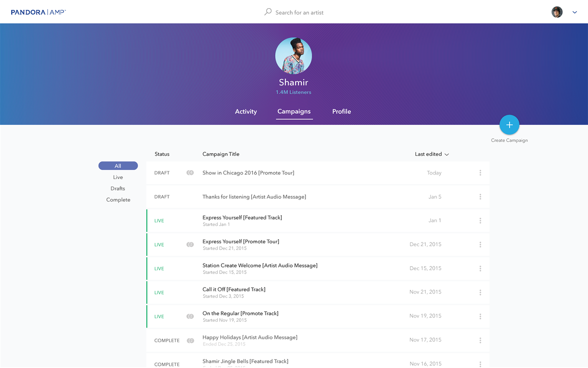Click the Create Campaign plus button
The image size is (588, 368).
click(x=509, y=125)
